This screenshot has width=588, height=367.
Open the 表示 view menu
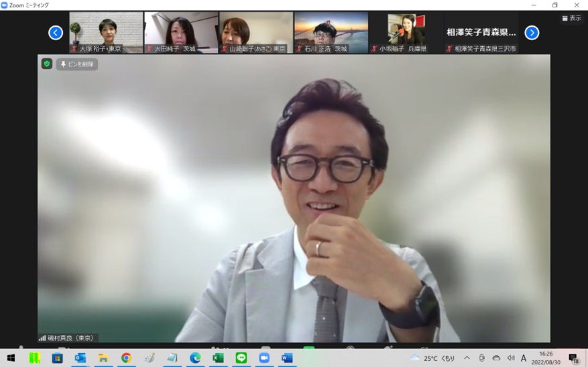pos(571,18)
